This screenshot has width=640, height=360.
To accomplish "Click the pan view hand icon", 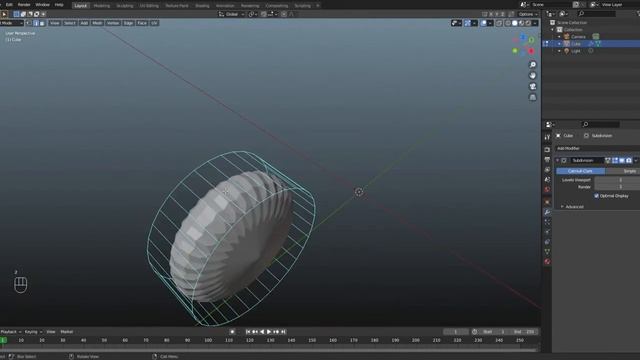I will pyautogui.click(x=532, y=76).
